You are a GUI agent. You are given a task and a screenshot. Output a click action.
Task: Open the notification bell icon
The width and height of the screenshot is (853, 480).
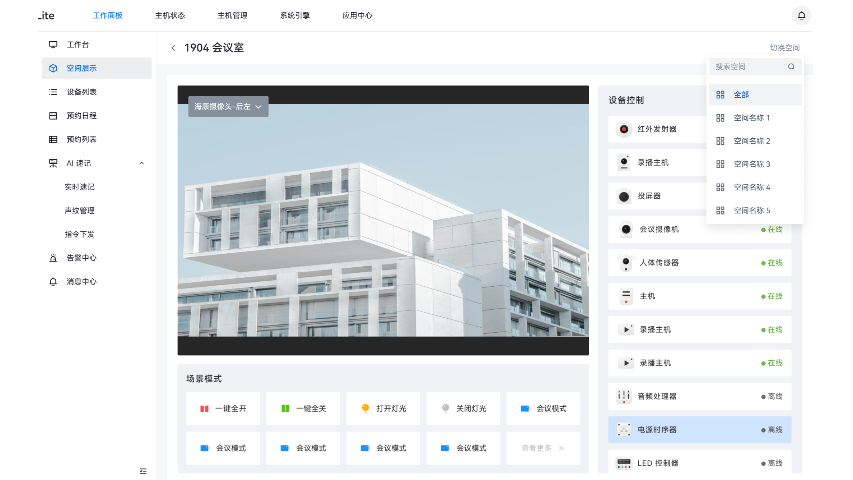click(x=801, y=15)
